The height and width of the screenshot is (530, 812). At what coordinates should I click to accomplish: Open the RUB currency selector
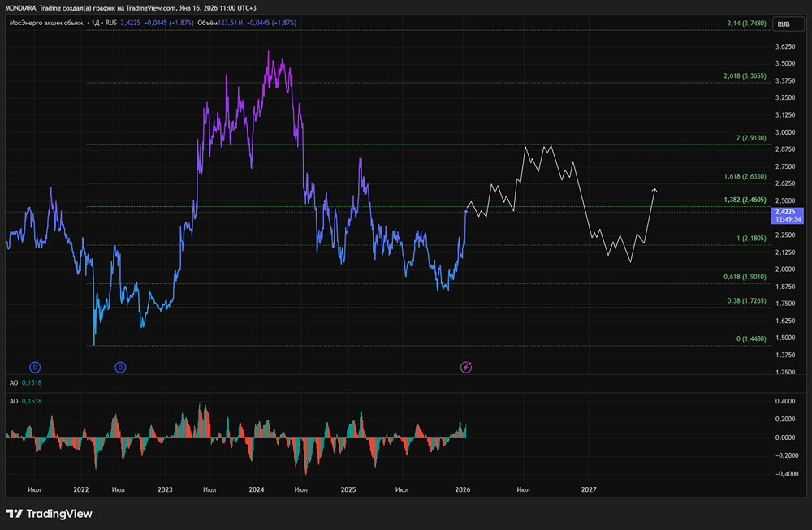coord(788,24)
